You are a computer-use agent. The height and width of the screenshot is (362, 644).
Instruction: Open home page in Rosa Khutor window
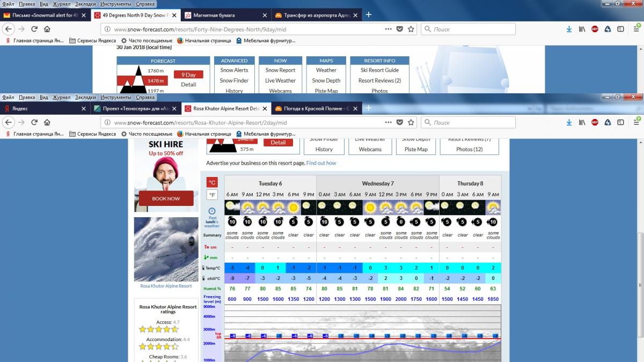tap(47, 122)
